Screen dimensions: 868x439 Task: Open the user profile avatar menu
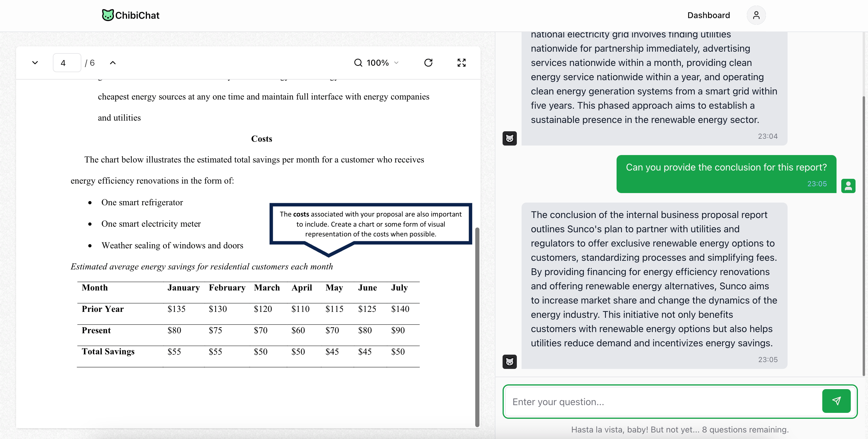click(756, 15)
